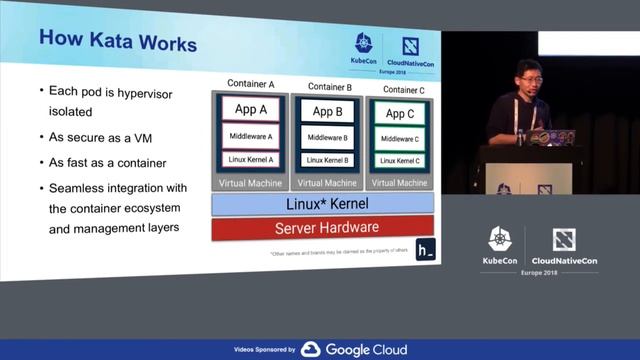The height and width of the screenshot is (360, 640).
Task: Click the speaker camera video feed
Action: click(540, 112)
